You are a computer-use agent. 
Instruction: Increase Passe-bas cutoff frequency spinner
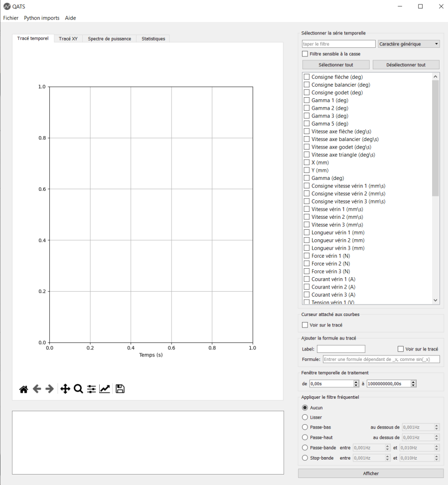coord(437,426)
